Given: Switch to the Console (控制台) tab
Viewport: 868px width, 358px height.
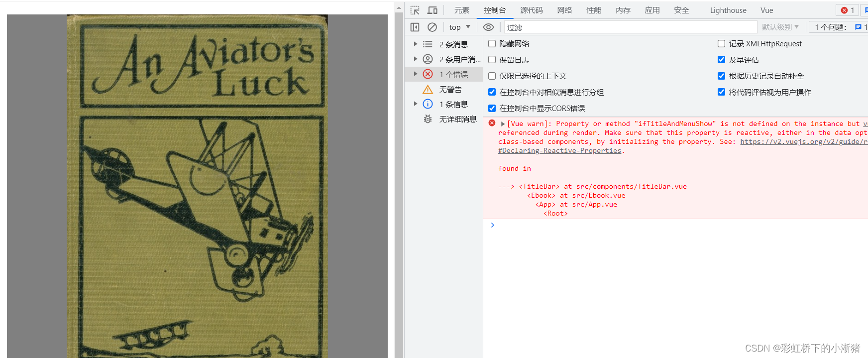Looking at the screenshot, I should [495, 10].
